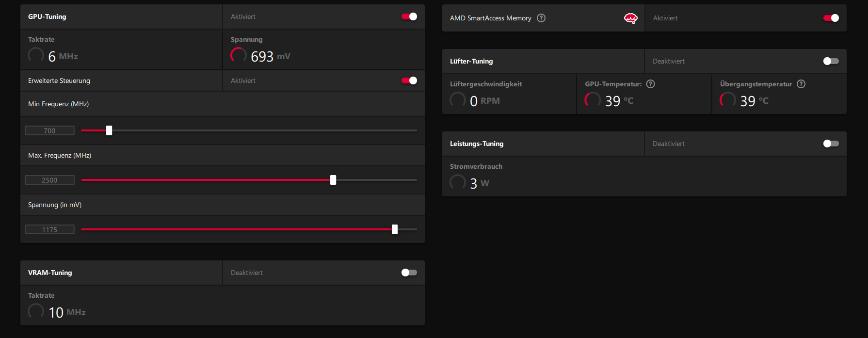Click the 693 mV value

click(x=271, y=56)
